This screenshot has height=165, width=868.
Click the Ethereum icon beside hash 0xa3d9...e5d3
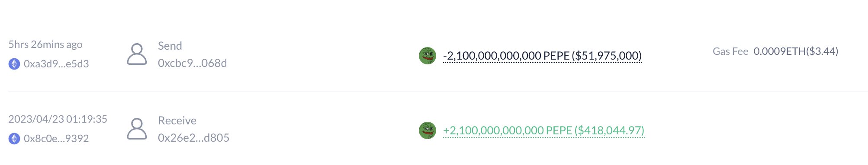click(14, 64)
